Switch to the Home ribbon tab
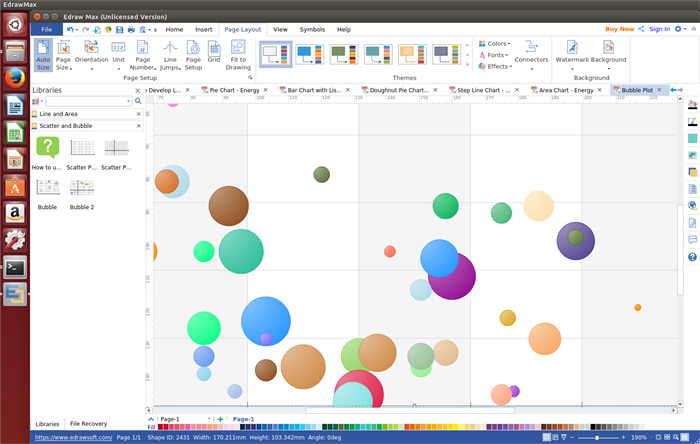700x444 pixels. 174,29
